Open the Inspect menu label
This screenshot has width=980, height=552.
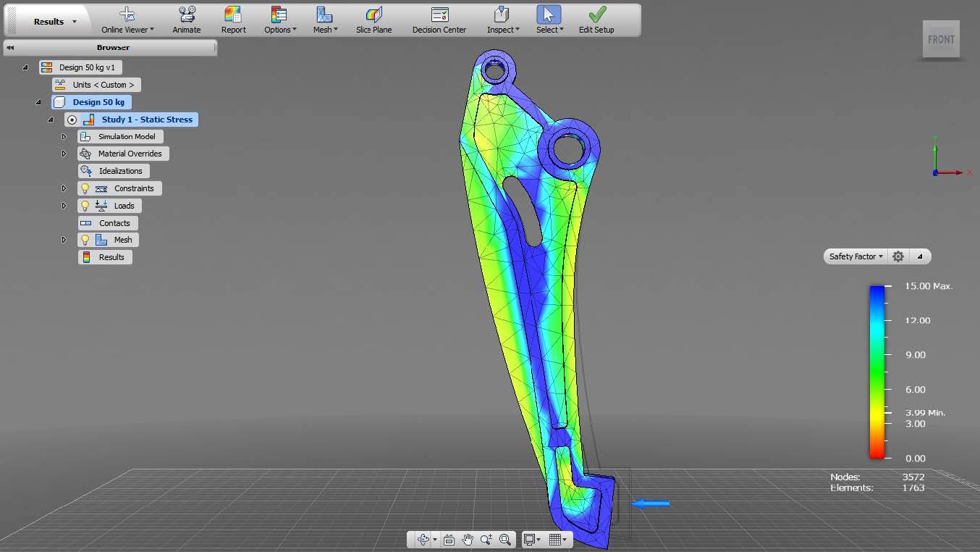tap(503, 30)
